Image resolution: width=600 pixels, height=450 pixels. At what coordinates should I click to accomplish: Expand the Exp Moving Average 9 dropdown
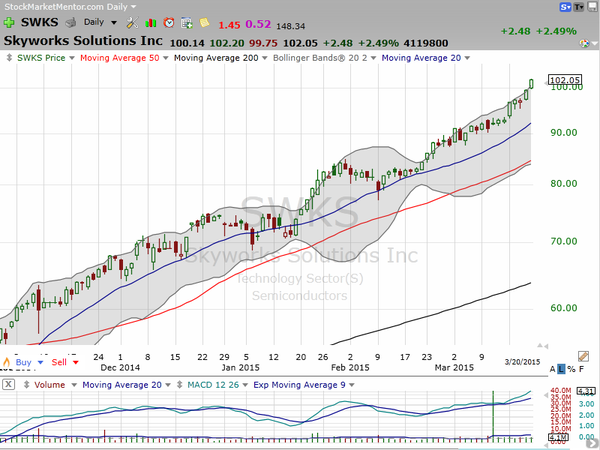(351, 385)
